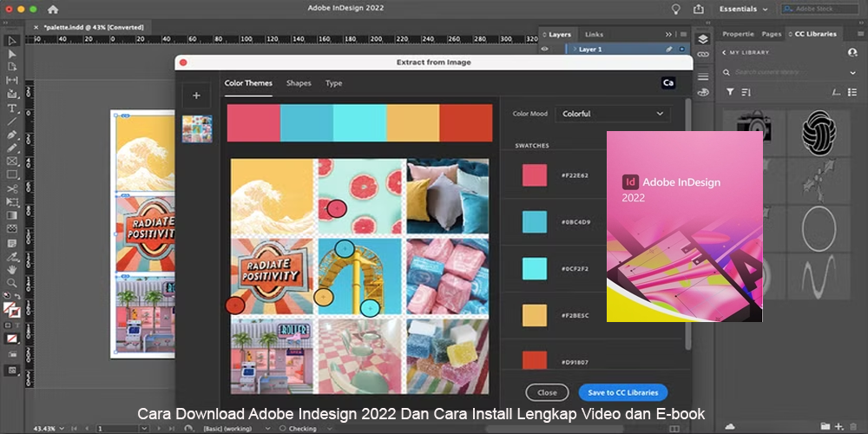868x434 pixels.
Task: Click the Share document icon
Action: tap(698, 9)
